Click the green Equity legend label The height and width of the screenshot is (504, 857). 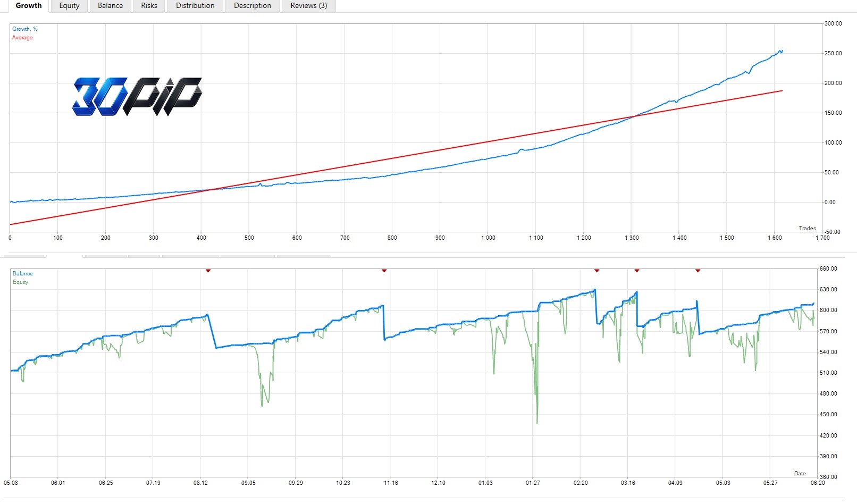tap(21, 282)
